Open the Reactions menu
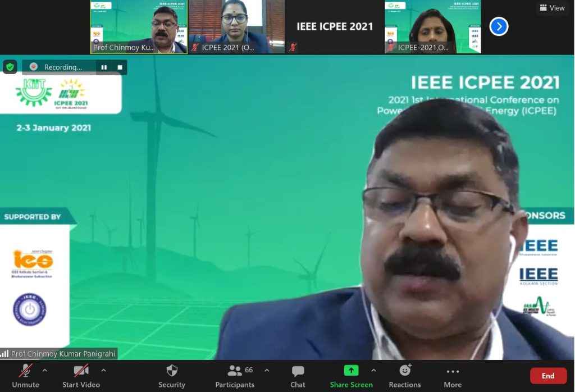 (x=405, y=375)
